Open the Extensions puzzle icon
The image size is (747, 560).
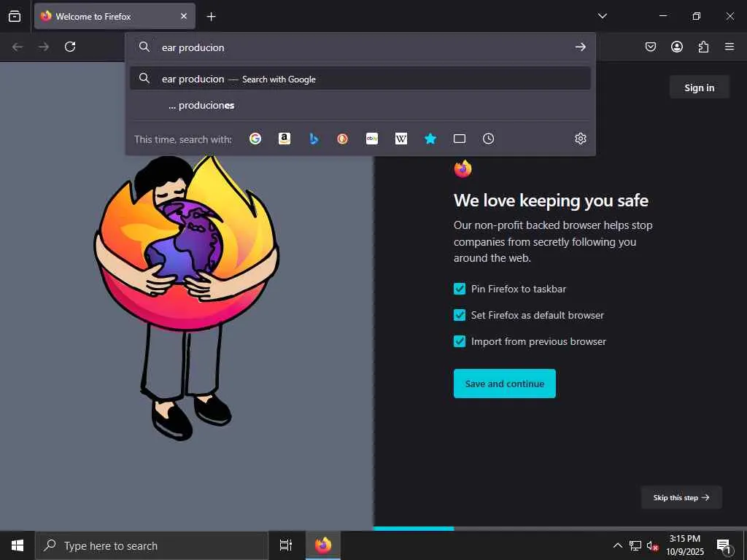(x=703, y=47)
